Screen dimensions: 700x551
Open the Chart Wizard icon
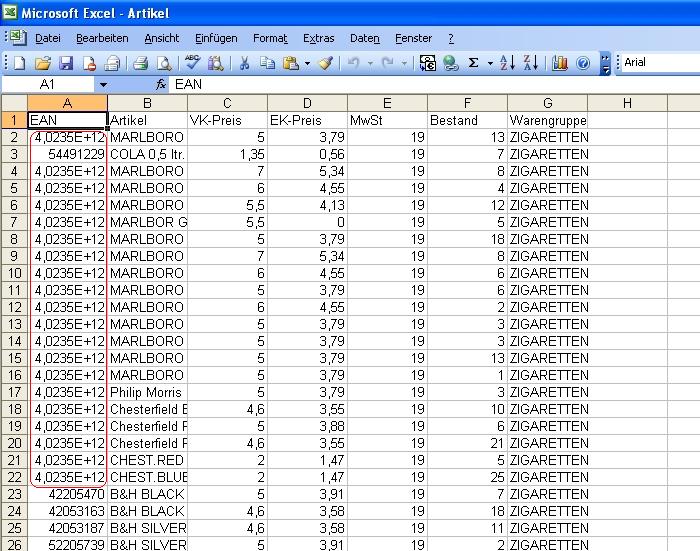(559, 63)
